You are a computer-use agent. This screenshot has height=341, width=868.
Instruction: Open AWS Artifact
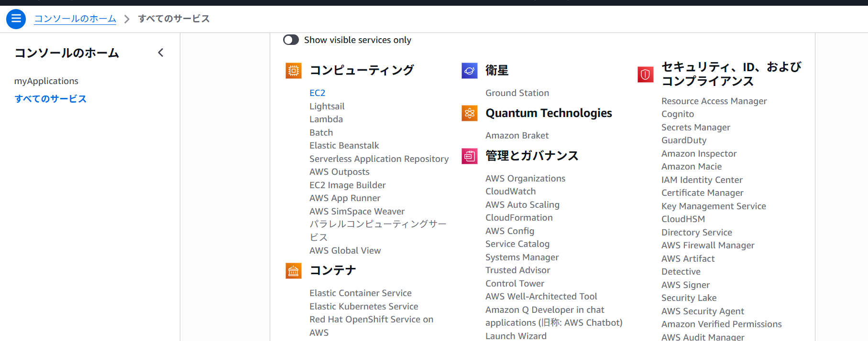point(688,259)
